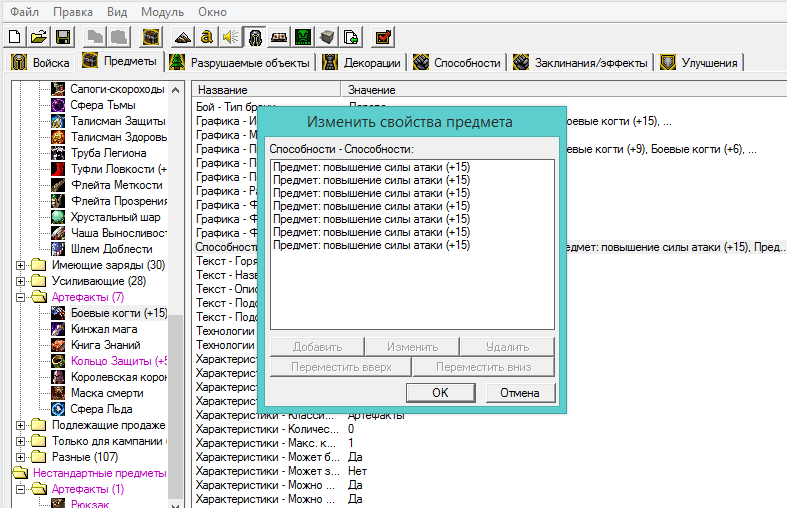Viewport: 787px width, 508px height.
Task: Click the green Хрустальный шар icon
Action: [x=58, y=217]
